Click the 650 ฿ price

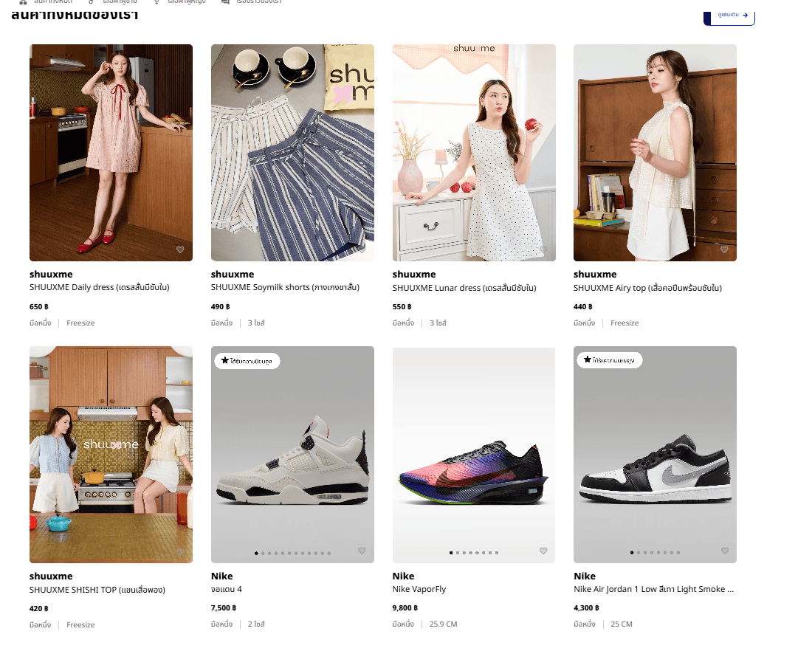click(x=39, y=307)
